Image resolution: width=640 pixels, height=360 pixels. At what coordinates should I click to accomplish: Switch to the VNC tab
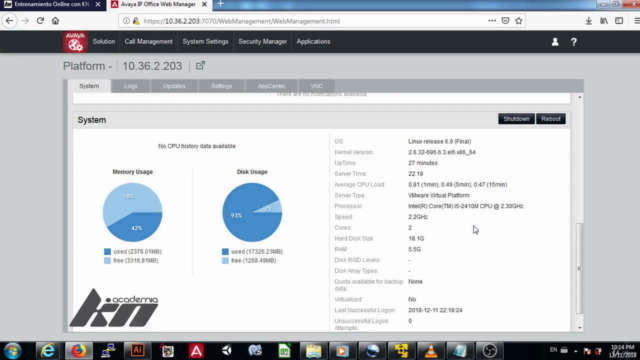coord(317,86)
